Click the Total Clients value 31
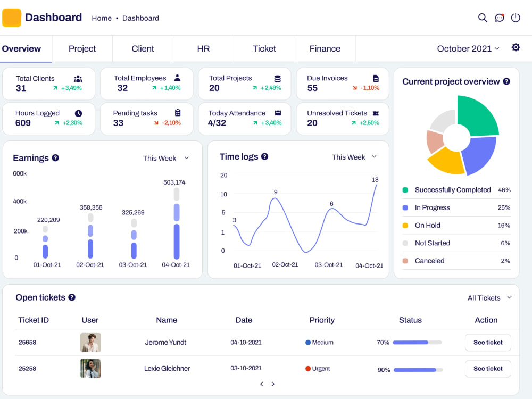This screenshot has width=532, height=399. tap(21, 88)
